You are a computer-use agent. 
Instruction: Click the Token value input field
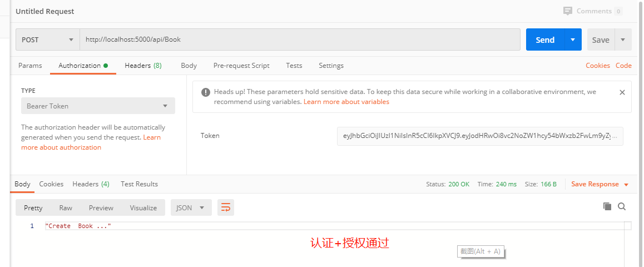click(x=480, y=136)
